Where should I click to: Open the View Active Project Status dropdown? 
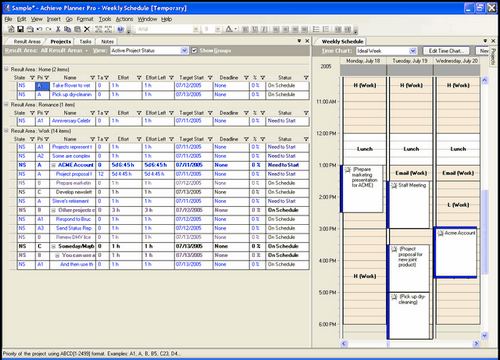tap(184, 51)
